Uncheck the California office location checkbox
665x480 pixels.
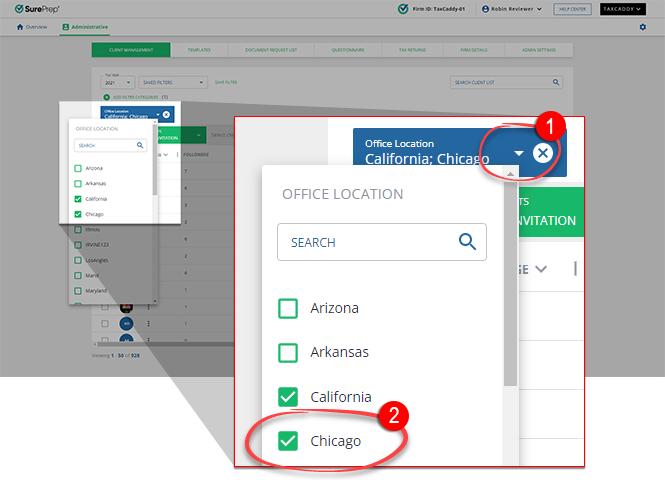[288, 396]
